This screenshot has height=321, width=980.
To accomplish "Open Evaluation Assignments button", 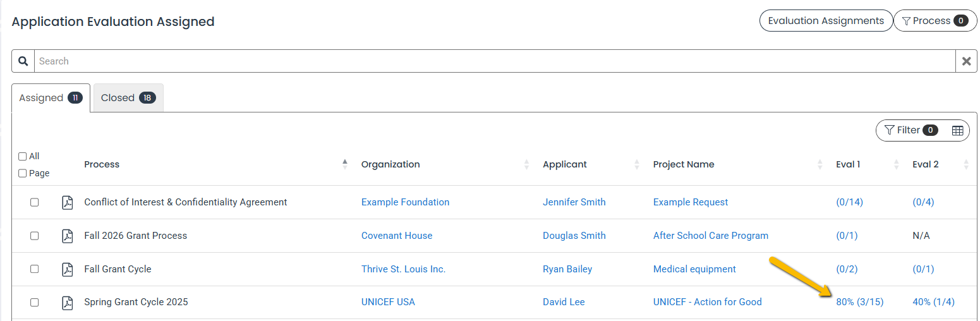I will pyautogui.click(x=826, y=21).
